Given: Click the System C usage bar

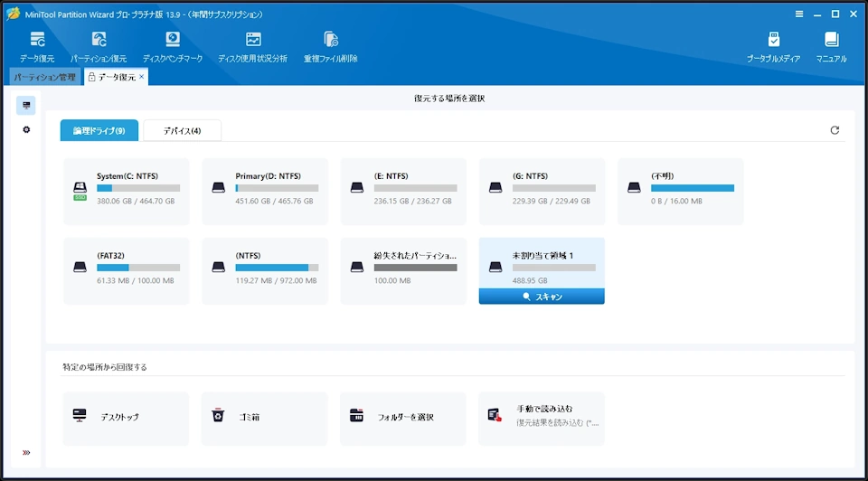Looking at the screenshot, I should click(138, 188).
